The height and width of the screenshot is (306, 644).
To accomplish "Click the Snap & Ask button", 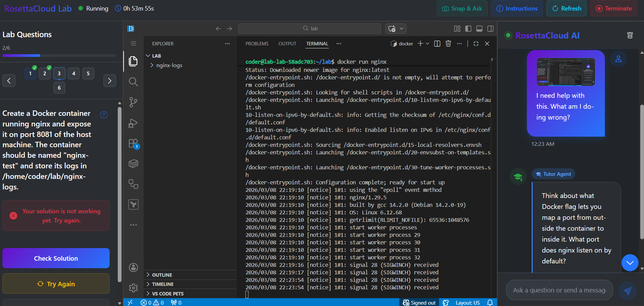I will point(462,9).
